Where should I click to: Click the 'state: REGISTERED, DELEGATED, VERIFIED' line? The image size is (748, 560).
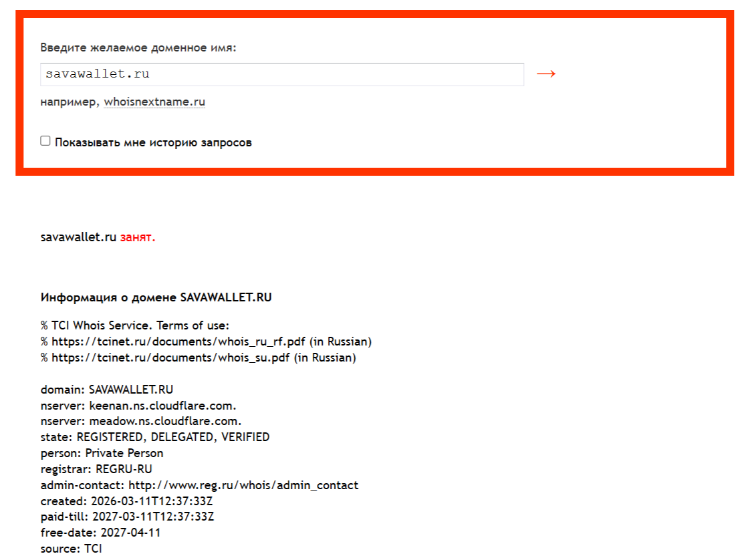point(155,437)
